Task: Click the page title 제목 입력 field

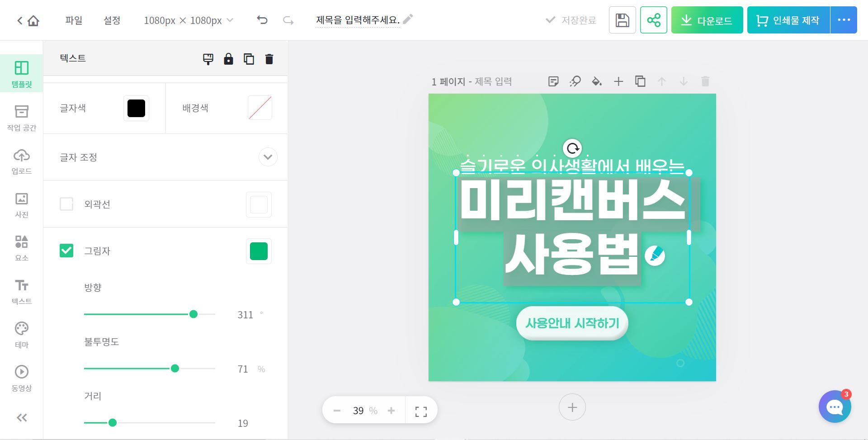Action: (x=493, y=81)
